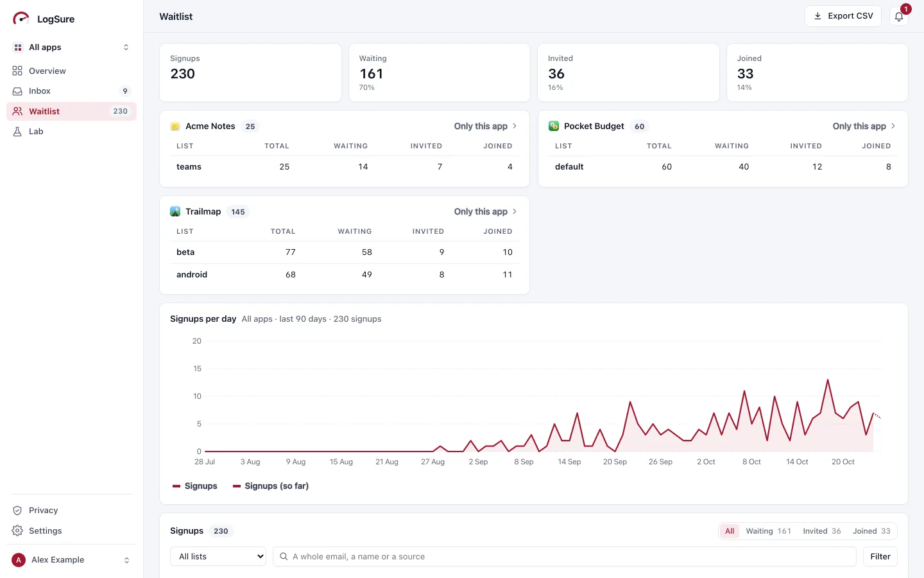Click the Signups 230 stat card

[250, 73]
